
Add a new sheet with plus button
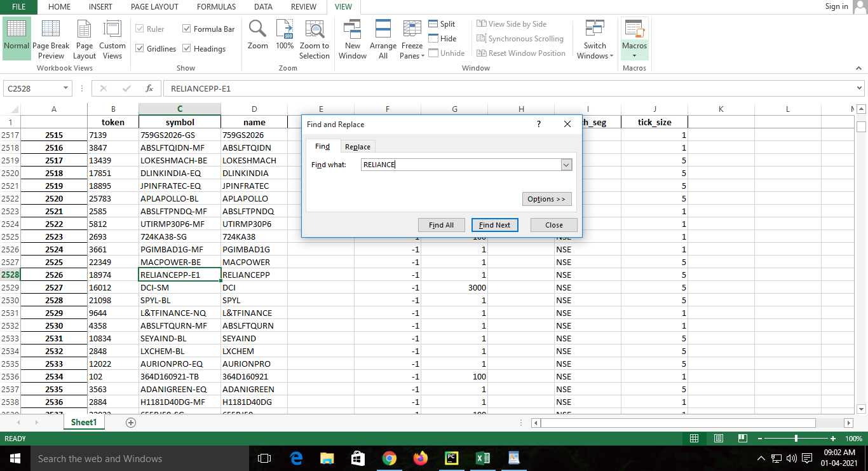coord(131,422)
